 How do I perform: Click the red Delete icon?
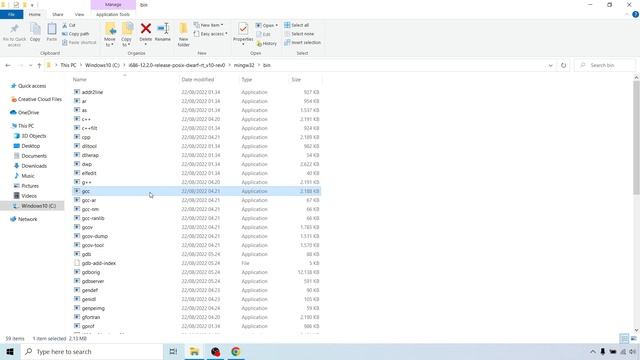tap(146, 29)
